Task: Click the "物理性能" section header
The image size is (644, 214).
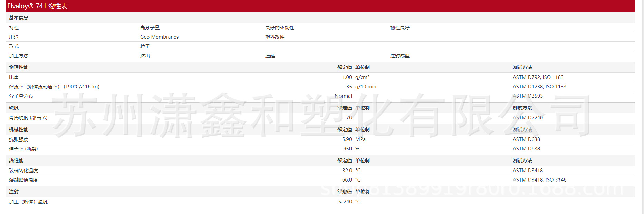Action: pos(19,67)
